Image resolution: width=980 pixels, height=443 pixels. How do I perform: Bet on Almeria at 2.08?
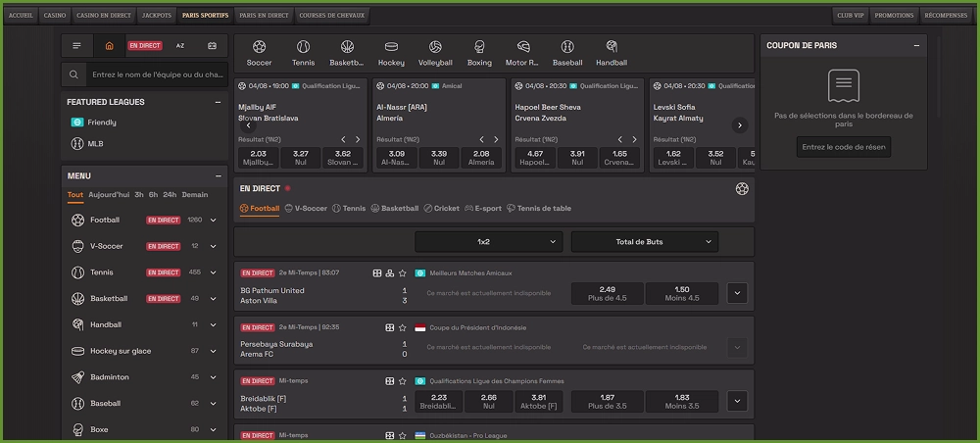pos(481,158)
